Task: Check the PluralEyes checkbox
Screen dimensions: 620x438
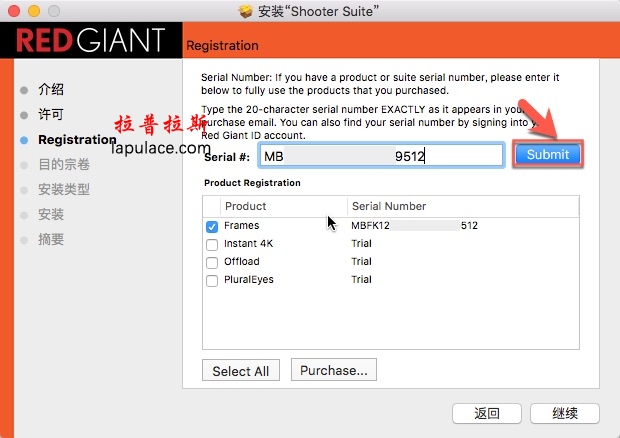Action: (x=212, y=280)
